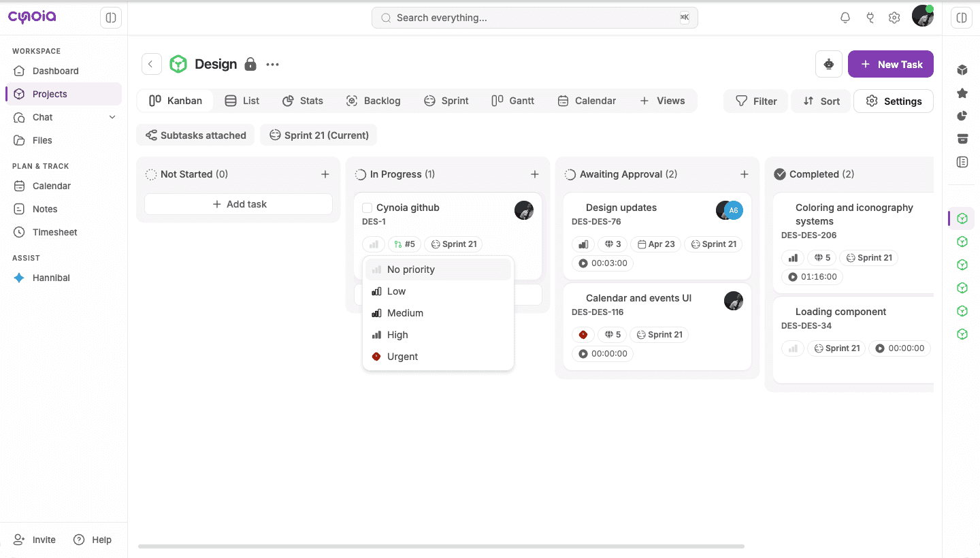
Task: Open Timesheet in sidebar
Action: pyautogui.click(x=63, y=232)
